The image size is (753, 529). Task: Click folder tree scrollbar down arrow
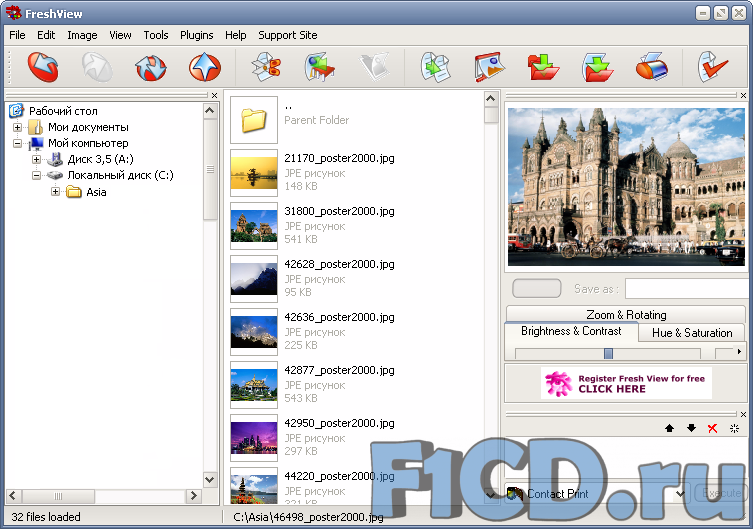pyautogui.click(x=209, y=479)
